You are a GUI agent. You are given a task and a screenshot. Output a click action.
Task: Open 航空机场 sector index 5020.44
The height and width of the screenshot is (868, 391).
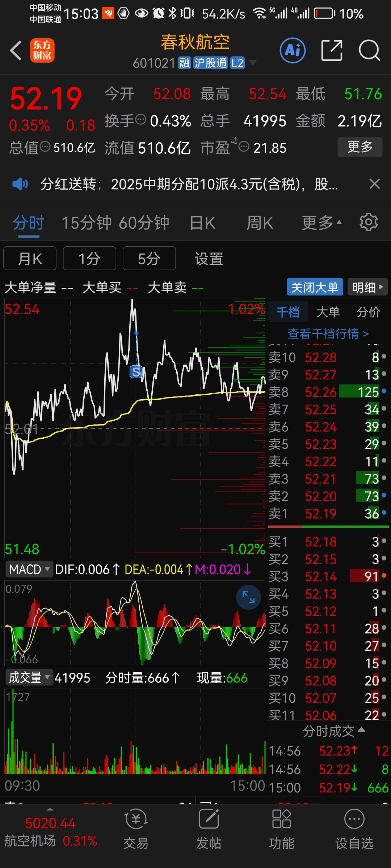click(51, 832)
